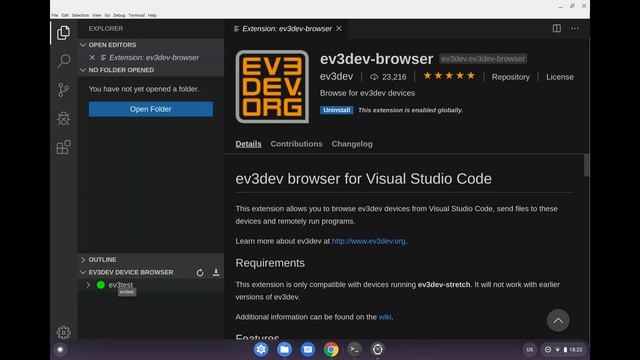Viewport: 640px width, 360px height.
Task: Open the Terminal app from the shelf
Action: coord(354,349)
